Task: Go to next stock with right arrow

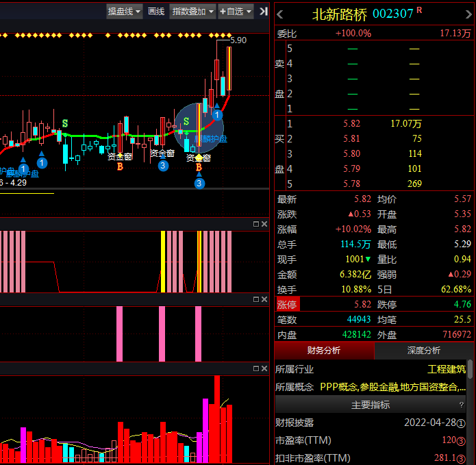Action: pyautogui.click(x=468, y=14)
